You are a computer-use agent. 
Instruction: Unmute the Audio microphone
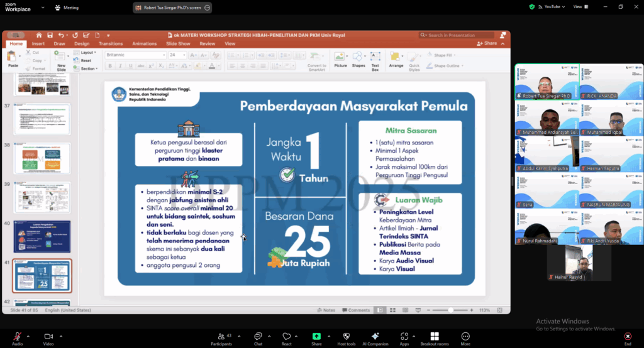coord(17,337)
